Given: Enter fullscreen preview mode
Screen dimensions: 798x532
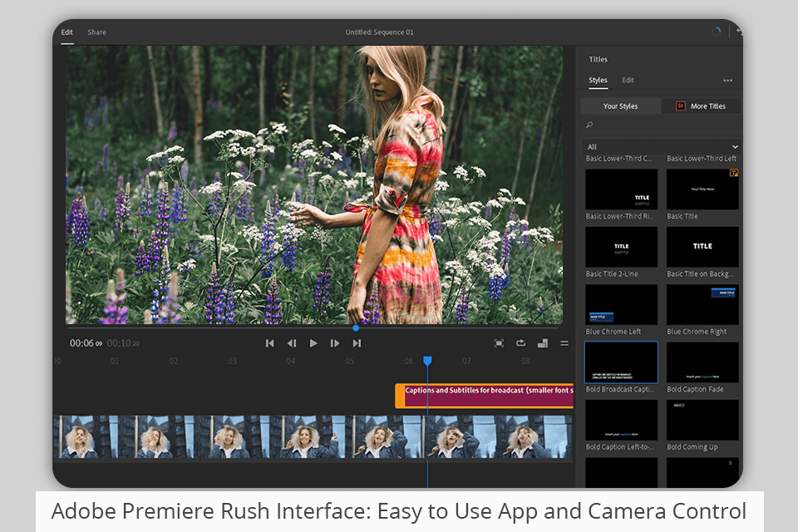Looking at the screenshot, I should click(499, 343).
